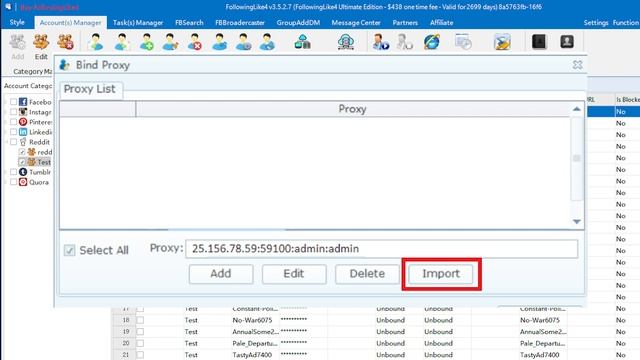Click the single user icon with red X
640x360 pixels.
pos(195,42)
